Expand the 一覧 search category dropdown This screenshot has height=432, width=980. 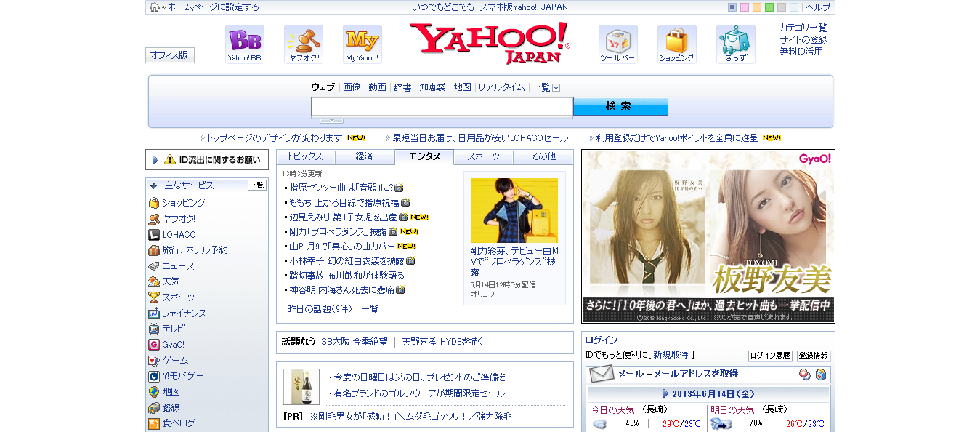(x=556, y=87)
